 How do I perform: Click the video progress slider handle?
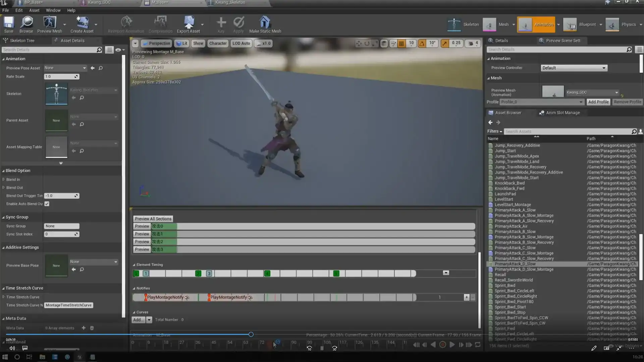(x=251, y=335)
